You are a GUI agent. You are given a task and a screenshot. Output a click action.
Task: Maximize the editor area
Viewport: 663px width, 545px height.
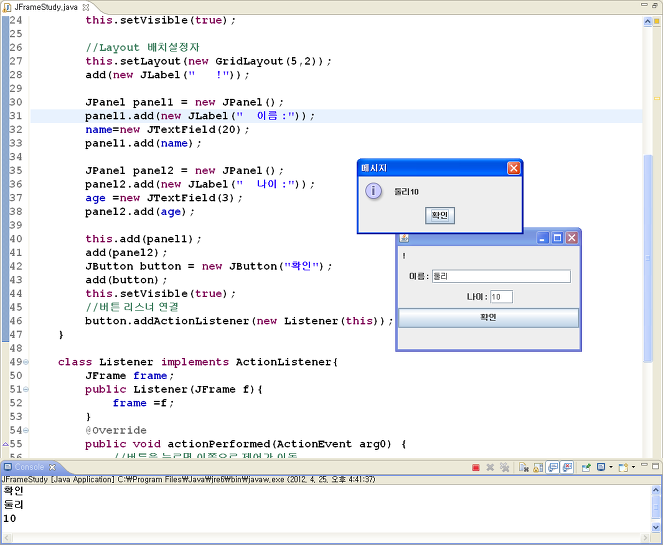[655, 5]
